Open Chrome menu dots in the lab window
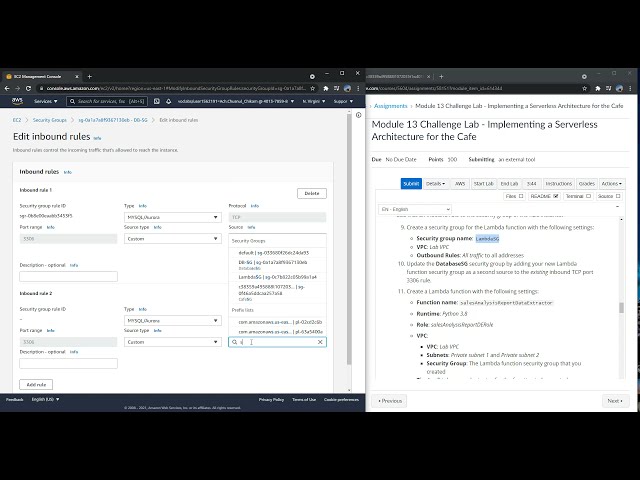 [631, 88]
